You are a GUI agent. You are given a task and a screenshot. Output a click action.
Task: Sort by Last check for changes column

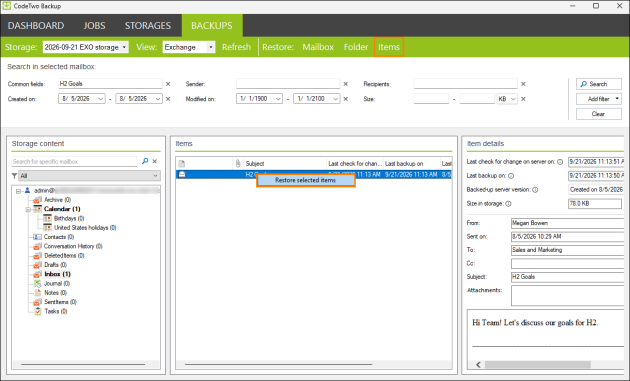point(355,164)
